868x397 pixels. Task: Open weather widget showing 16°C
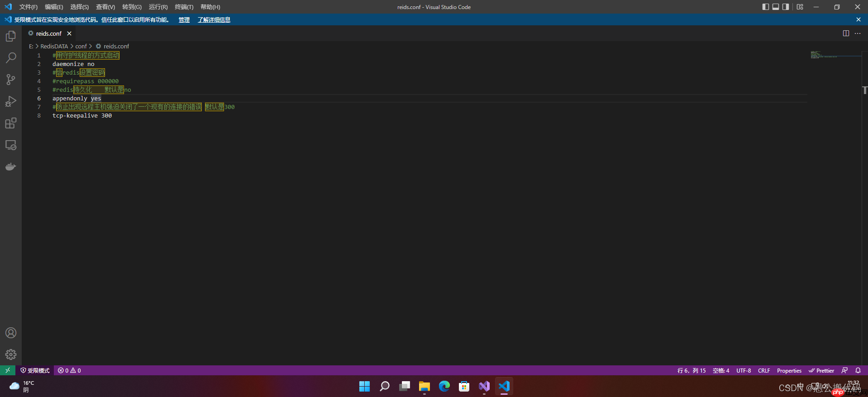tap(22, 386)
